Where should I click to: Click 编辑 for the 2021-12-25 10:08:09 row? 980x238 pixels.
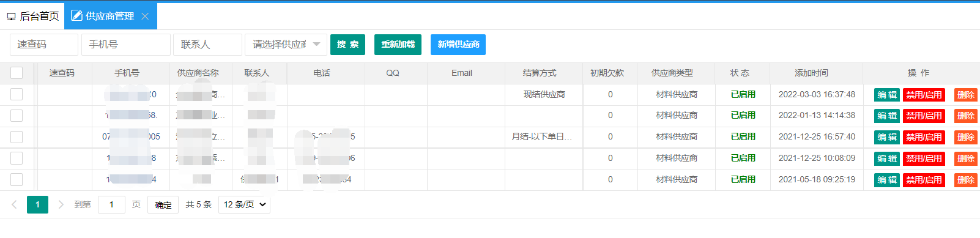[887, 158]
